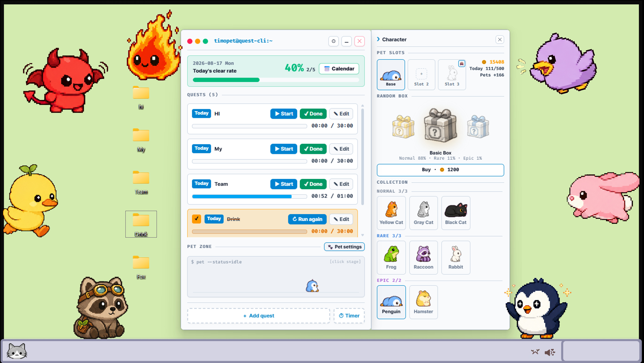Select empty pet Slot 2
This screenshot has height=363, width=644.
[421, 75]
